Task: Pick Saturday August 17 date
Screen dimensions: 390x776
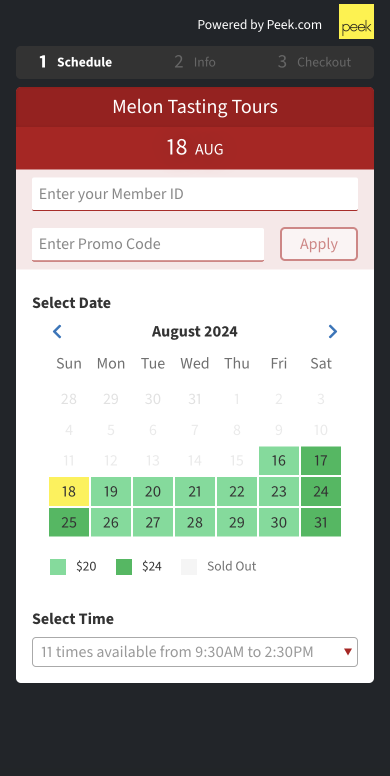Action: [x=321, y=461]
